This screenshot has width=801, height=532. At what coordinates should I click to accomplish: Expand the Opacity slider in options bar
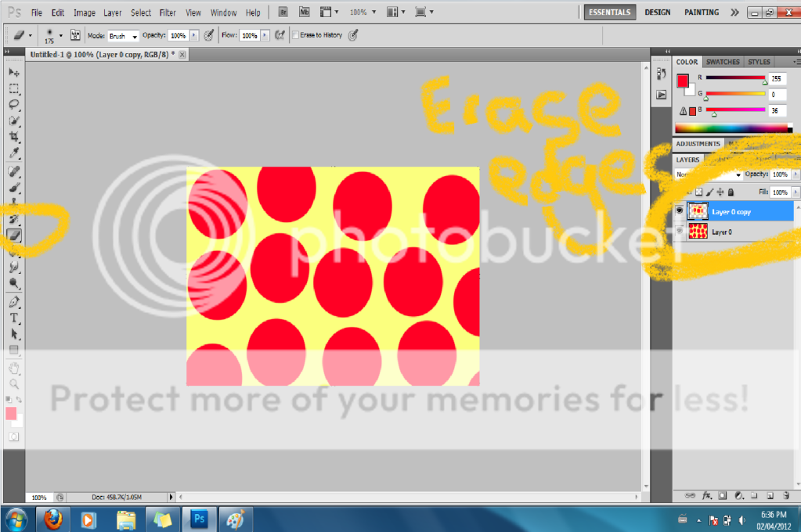click(x=194, y=36)
